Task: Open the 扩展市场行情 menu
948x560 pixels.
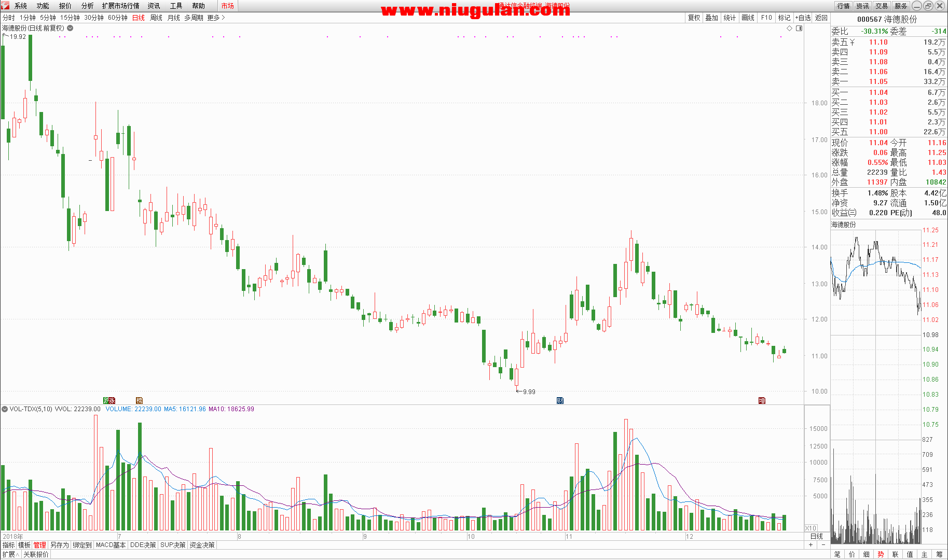Action: [121, 6]
